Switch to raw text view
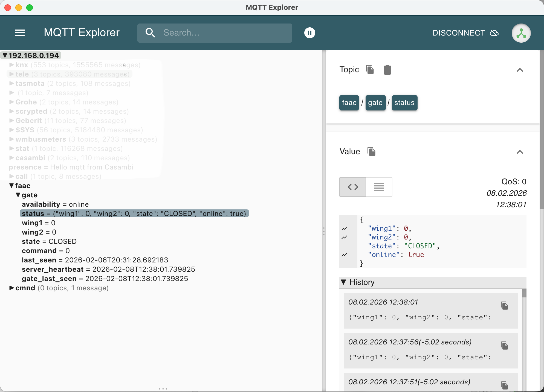Screen dimensions: 544x392 click(x=379, y=187)
